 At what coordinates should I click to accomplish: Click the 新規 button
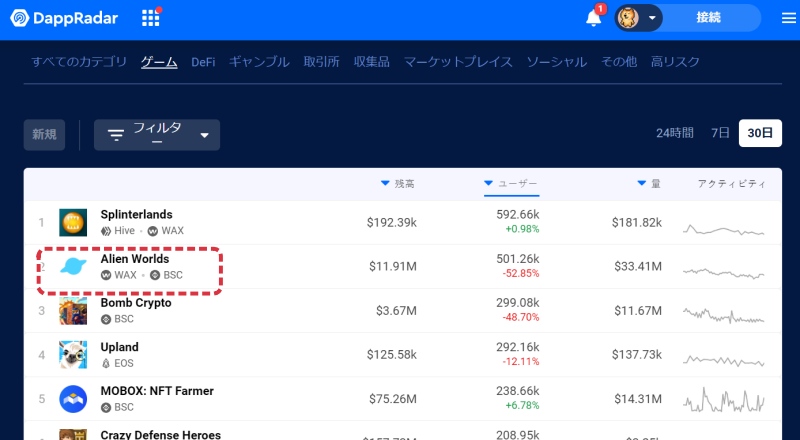[x=44, y=135]
